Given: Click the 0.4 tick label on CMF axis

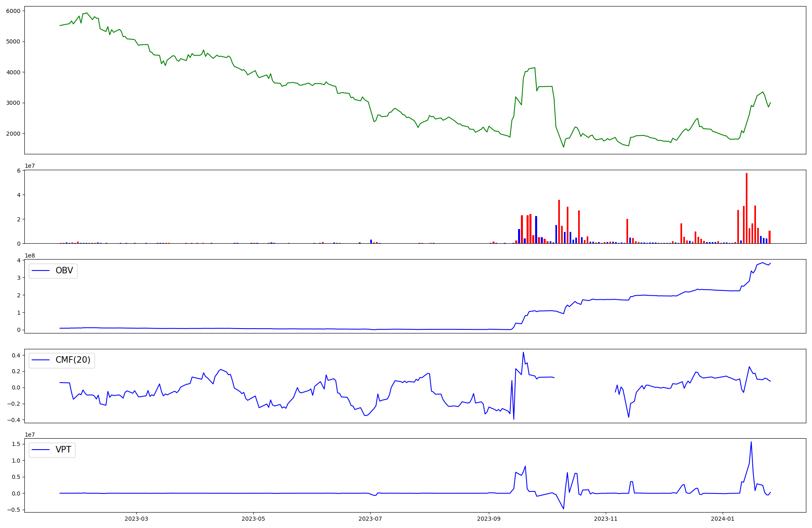Looking at the screenshot, I should tap(16, 355).
